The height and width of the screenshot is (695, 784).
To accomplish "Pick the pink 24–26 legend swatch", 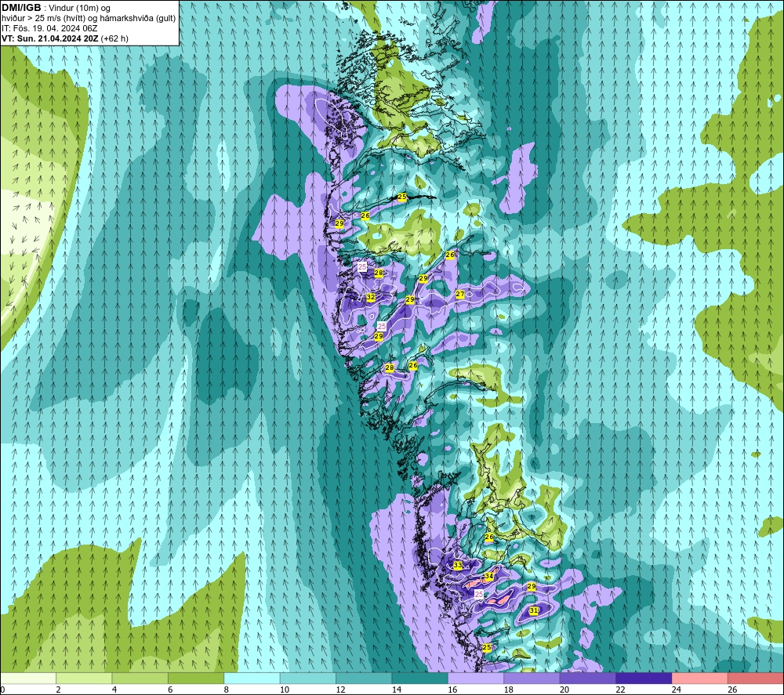I will tap(700, 679).
